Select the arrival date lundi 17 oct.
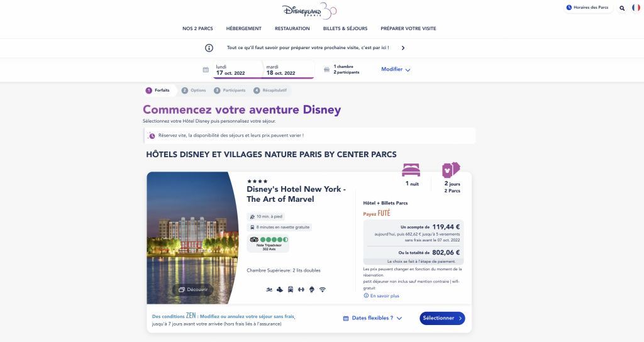The image size is (644, 342). point(231,70)
